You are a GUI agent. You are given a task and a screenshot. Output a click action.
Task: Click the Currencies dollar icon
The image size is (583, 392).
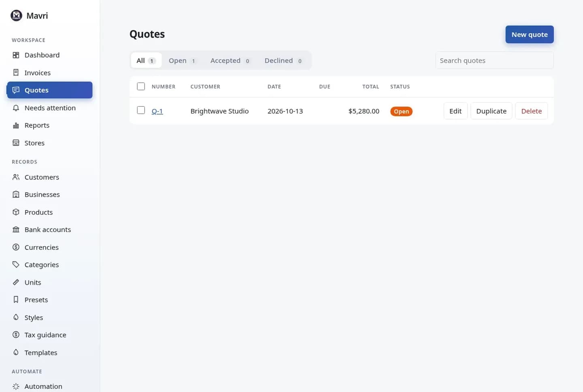(x=16, y=247)
